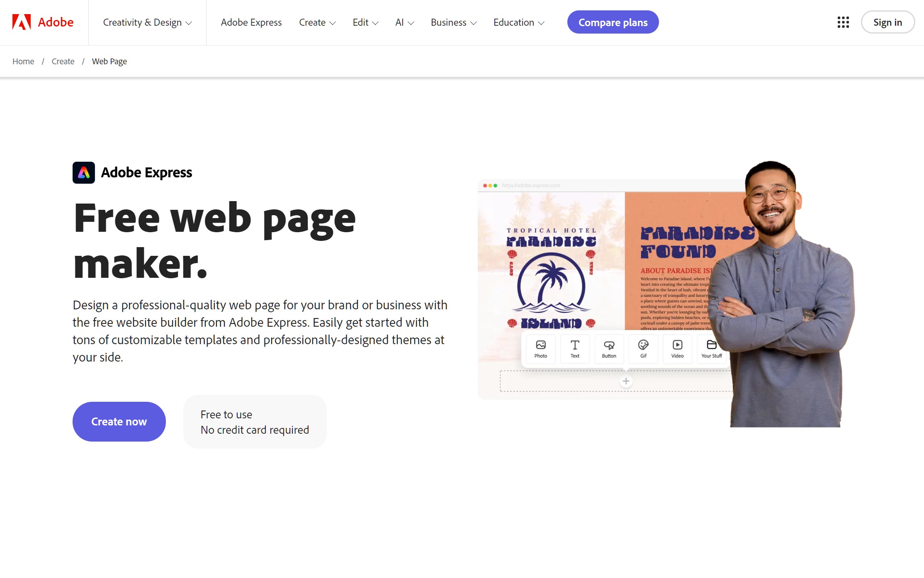This screenshot has height=578, width=924.
Task: Open the Edit navigation menu
Action: point(365,23)
